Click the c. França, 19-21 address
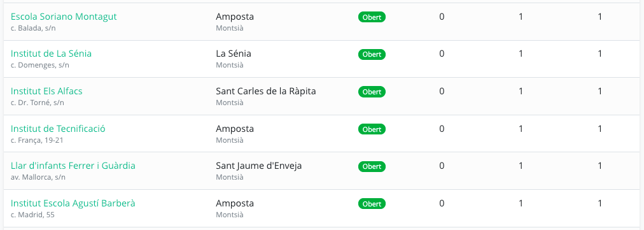Image resolution: width=644 pixels, height=230 pixels. pyautogui.click(x=37, y=140)
